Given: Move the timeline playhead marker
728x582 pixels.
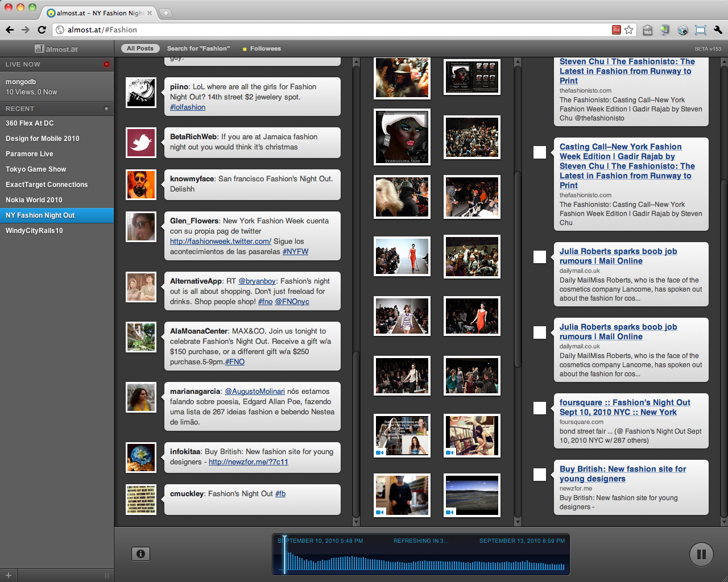Looking at the screenshot, I should pos(284,554).
